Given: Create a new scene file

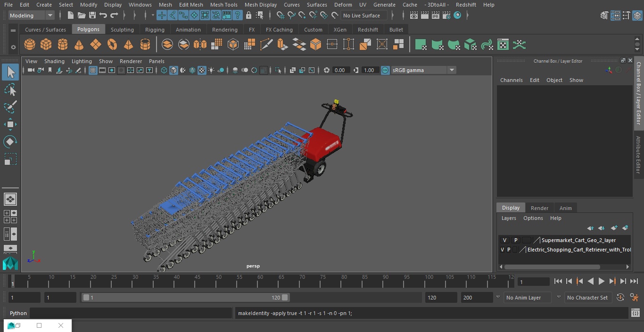Looking at the screenshot, I should click(70, 16).
